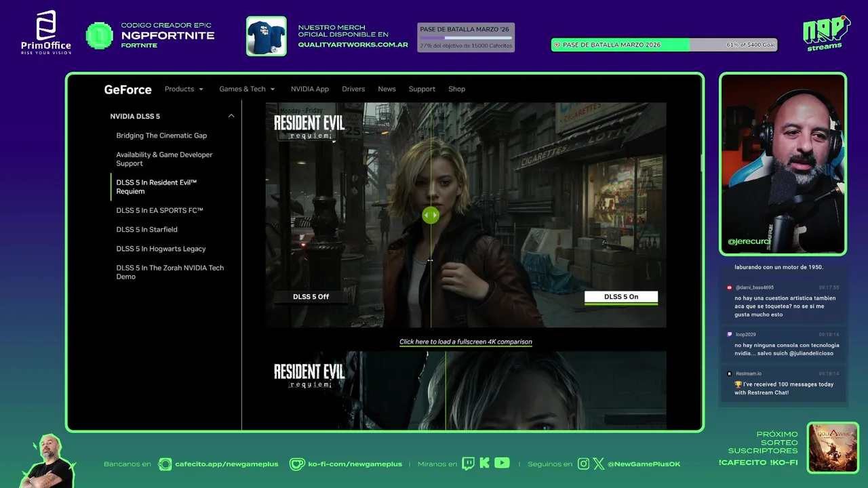Click the God of War giveaway thumbnail
The width and height of the screenshot is (868, 488).
click(833, 447)
